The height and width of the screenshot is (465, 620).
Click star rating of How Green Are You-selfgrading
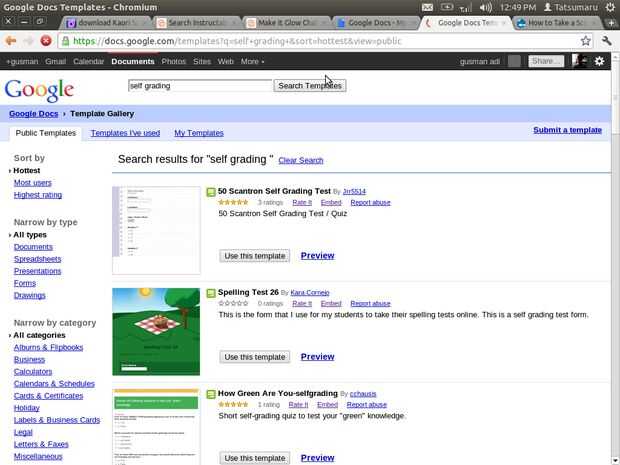point(233,405)
